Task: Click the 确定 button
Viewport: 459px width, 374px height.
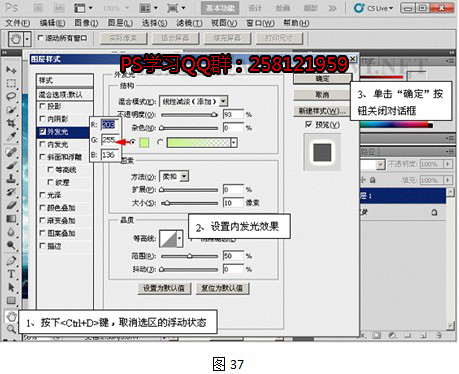Action: [322, 79]
